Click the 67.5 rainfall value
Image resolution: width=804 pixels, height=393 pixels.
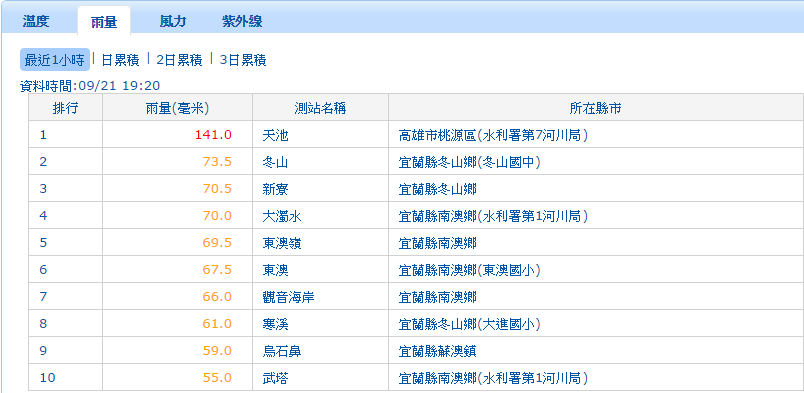coord(218,270)
